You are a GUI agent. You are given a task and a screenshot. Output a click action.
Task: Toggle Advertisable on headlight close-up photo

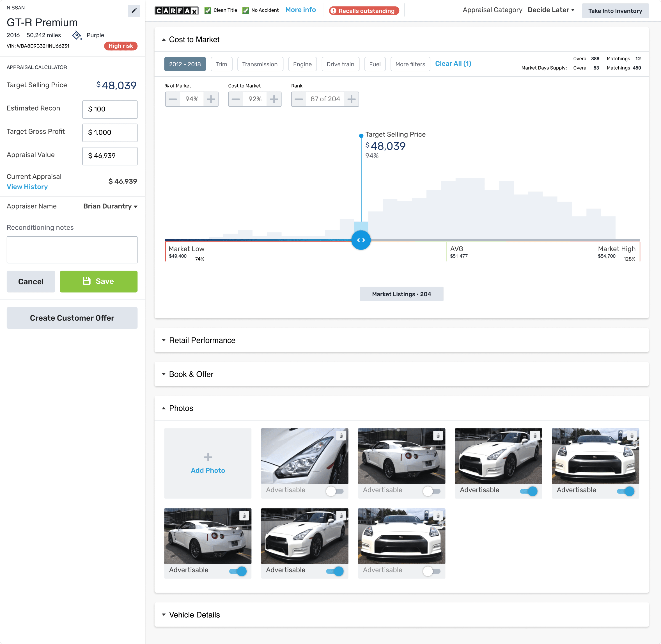pyautogui.click(x=334, y=491)
